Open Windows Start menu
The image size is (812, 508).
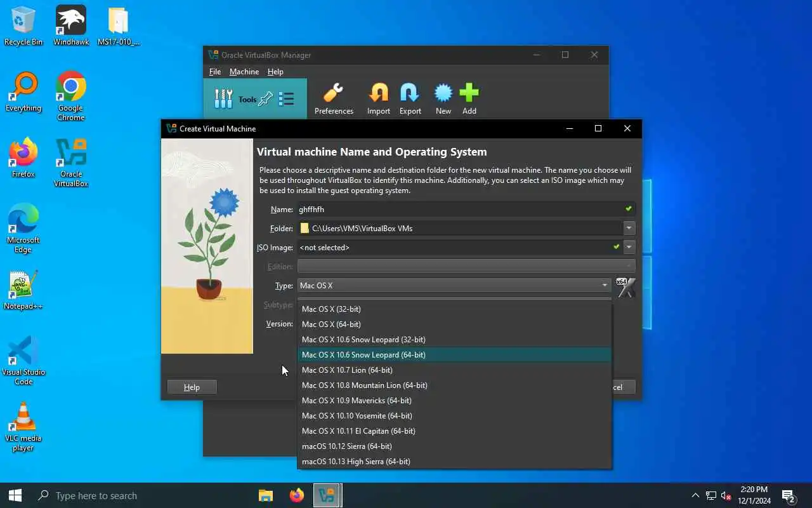click(15, 495)
